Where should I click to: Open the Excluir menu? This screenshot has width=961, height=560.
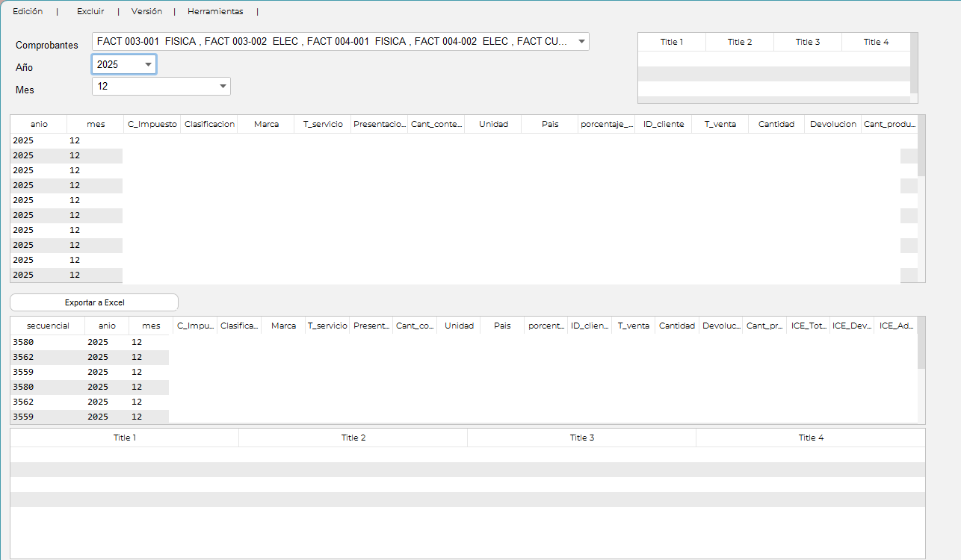(x=90, y=12)
